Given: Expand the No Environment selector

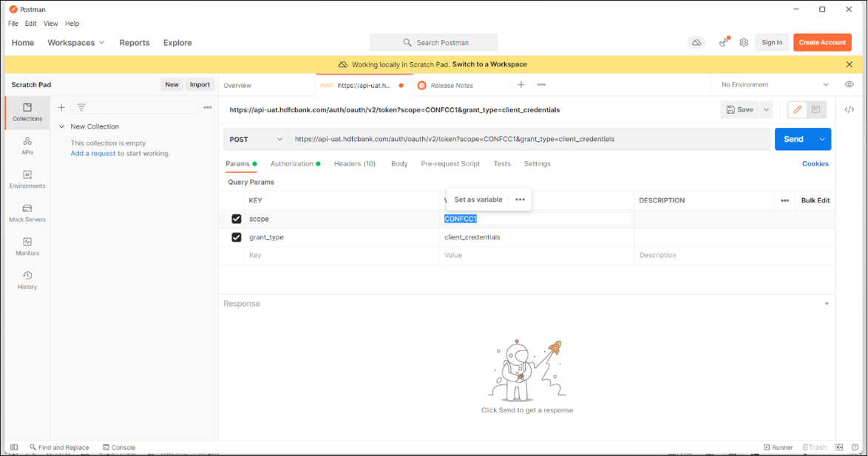Looking at the screenshot, I should click(775, 85).
